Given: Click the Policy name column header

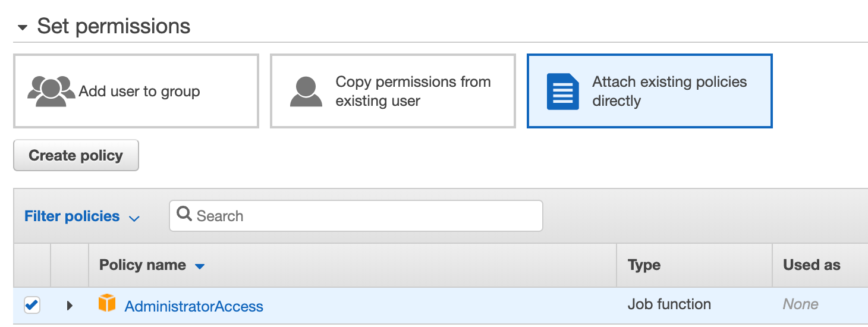Looking at the screenshot, I should [x=143, y=265].
